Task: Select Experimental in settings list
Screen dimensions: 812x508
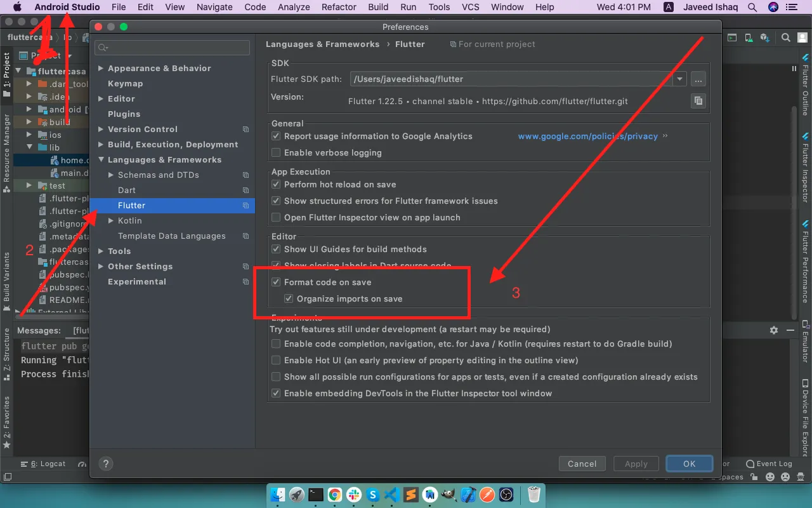Action: (137, 282)
